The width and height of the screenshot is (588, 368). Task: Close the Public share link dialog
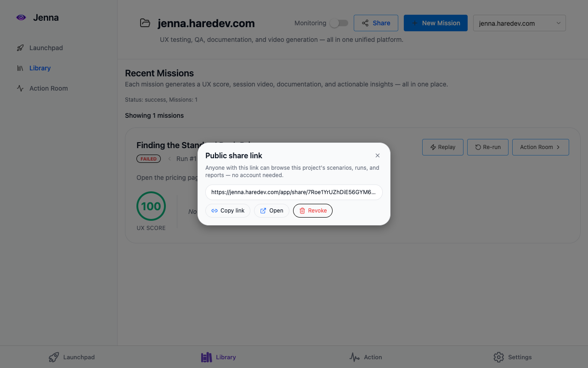[378, 155]
